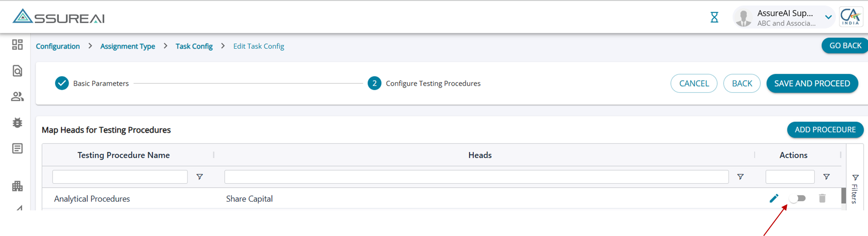
Task: Click the Save and Proceed button
Action: click(812, 83)
